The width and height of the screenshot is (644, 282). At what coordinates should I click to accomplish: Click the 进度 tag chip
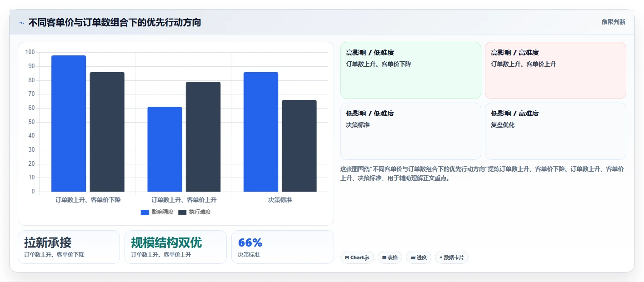419,257
